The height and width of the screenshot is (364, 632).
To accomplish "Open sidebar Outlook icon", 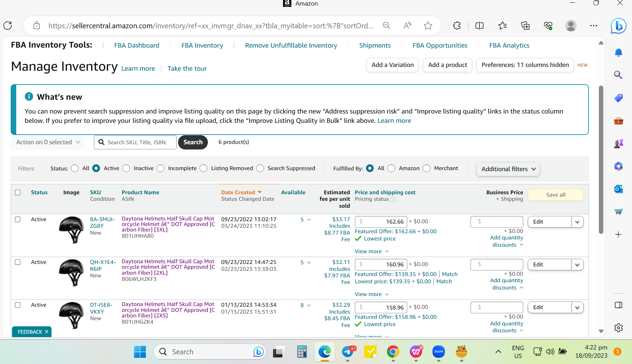I will click(619, 189).
